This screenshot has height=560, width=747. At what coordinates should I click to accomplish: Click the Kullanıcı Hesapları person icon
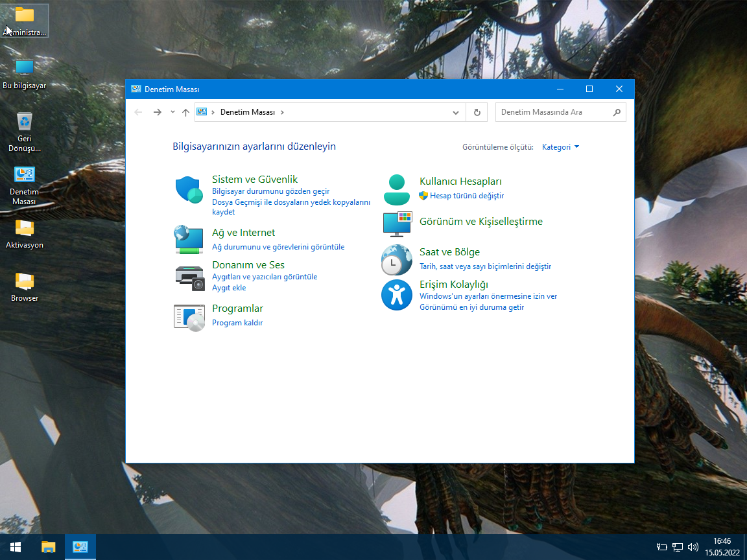[x=396, y=190]
